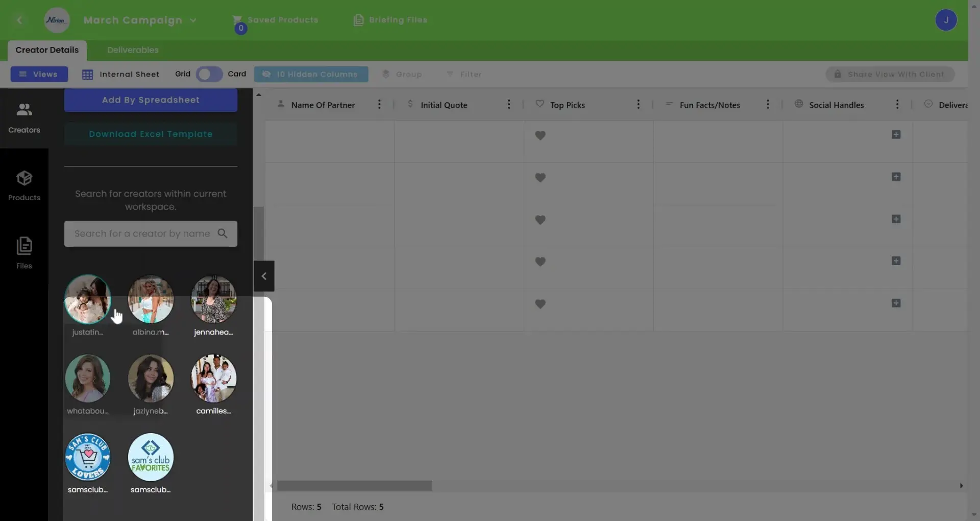This screenshot has width=980, height=521.
Task: Open the Filter options
Action: click(x=464, y=74)
